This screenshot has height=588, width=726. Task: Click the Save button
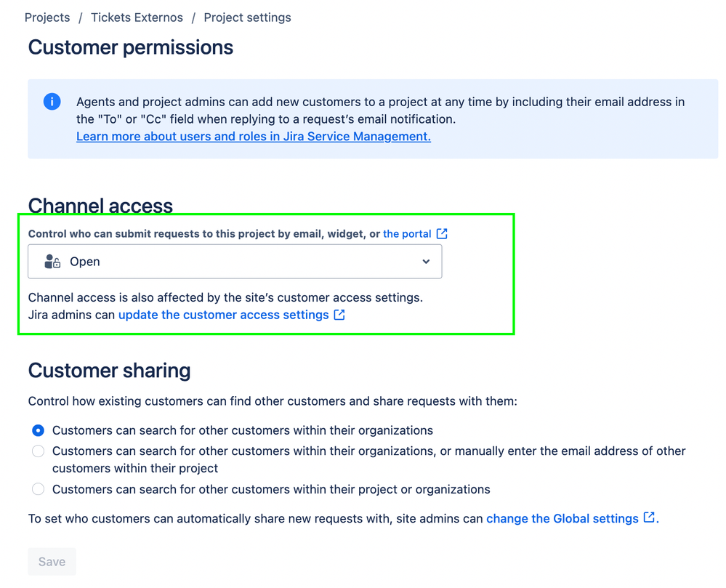(x=52, y=562)
